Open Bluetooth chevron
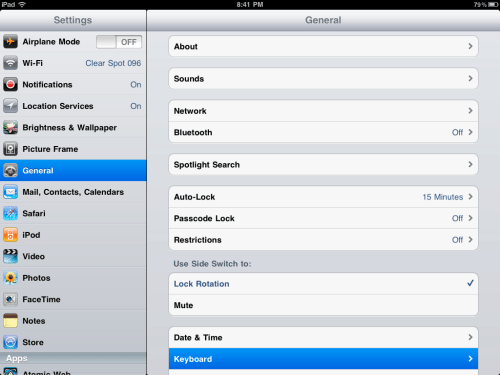The height and width of the screenshot is (375, 500). tap(470, 132)
